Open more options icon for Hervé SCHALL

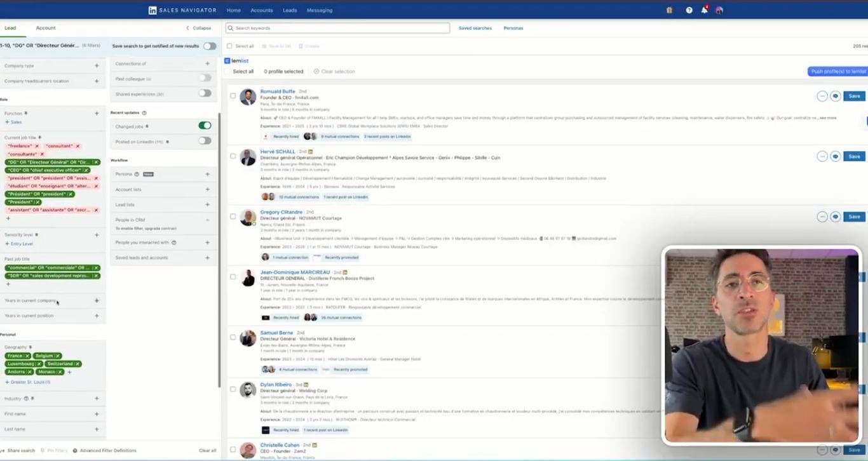(x=822, y=156)
